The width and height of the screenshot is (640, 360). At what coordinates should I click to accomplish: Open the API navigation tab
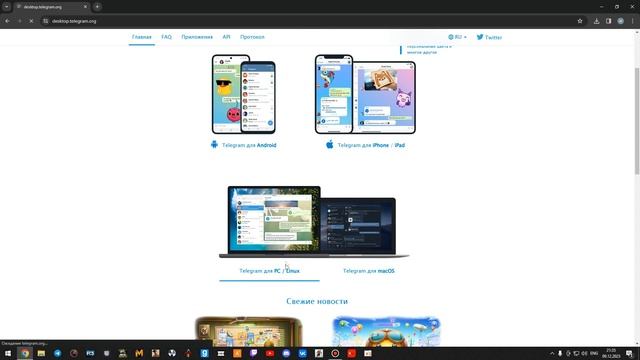point(227,37)
